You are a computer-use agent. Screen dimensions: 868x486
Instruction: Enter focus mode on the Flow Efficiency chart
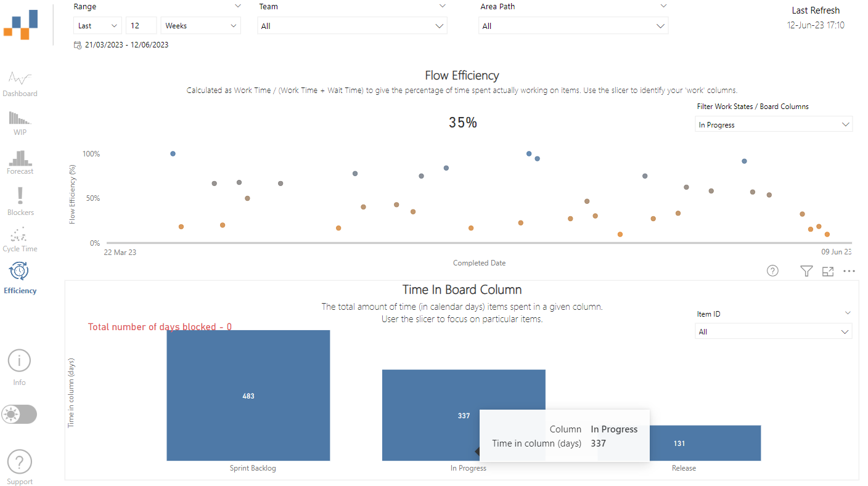click(828, 270)
